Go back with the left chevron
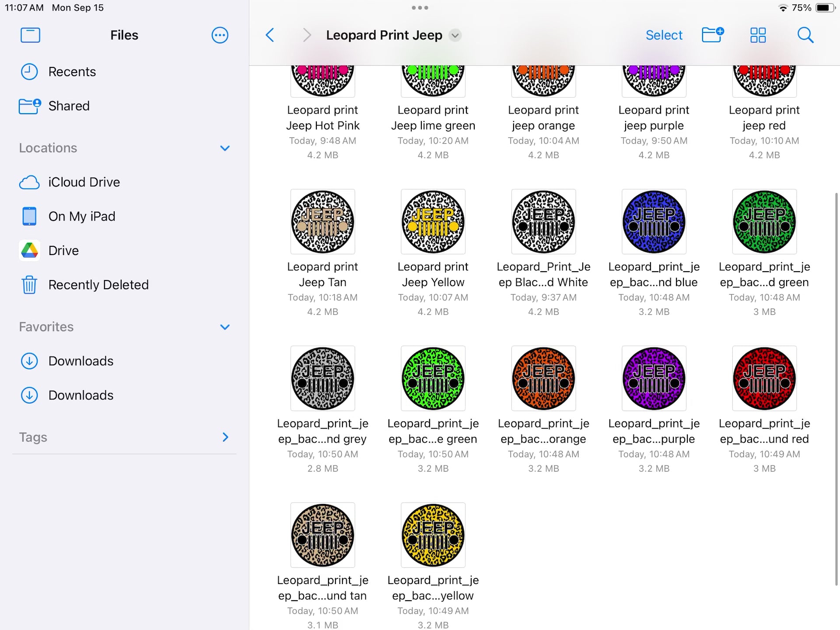Viewport: 840px width, 630px height. pos(270,35)
